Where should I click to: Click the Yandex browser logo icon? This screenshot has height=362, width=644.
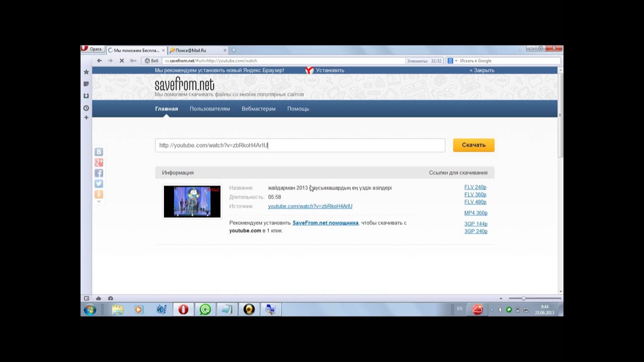pos(309,70)
